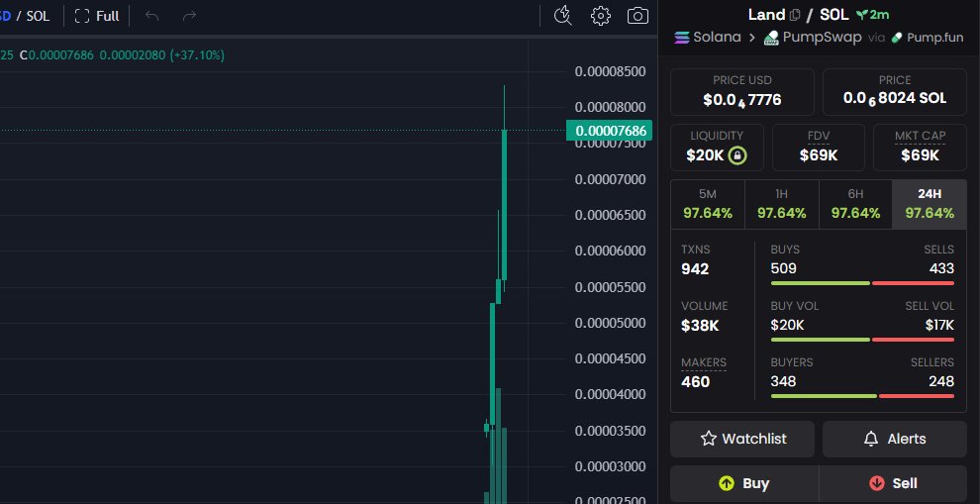Select the 5M timeframe tab
980x504 pixels.
[708, 205]
